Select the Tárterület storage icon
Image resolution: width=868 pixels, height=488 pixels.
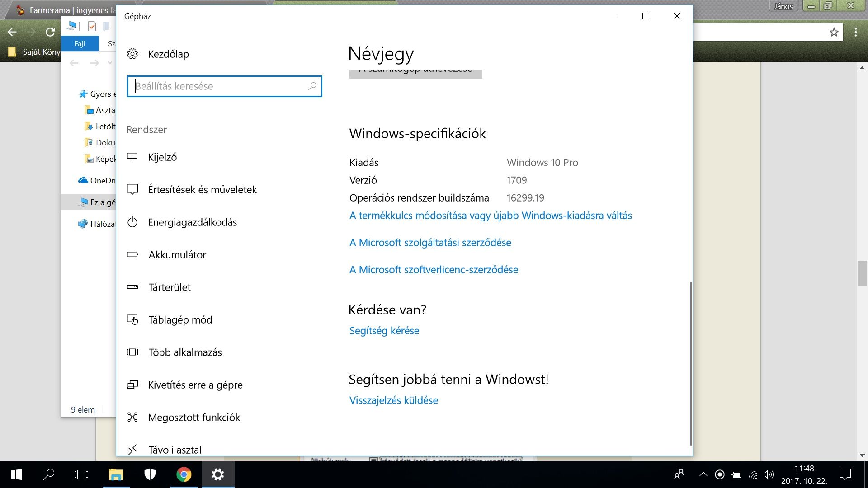coord(132,287)
